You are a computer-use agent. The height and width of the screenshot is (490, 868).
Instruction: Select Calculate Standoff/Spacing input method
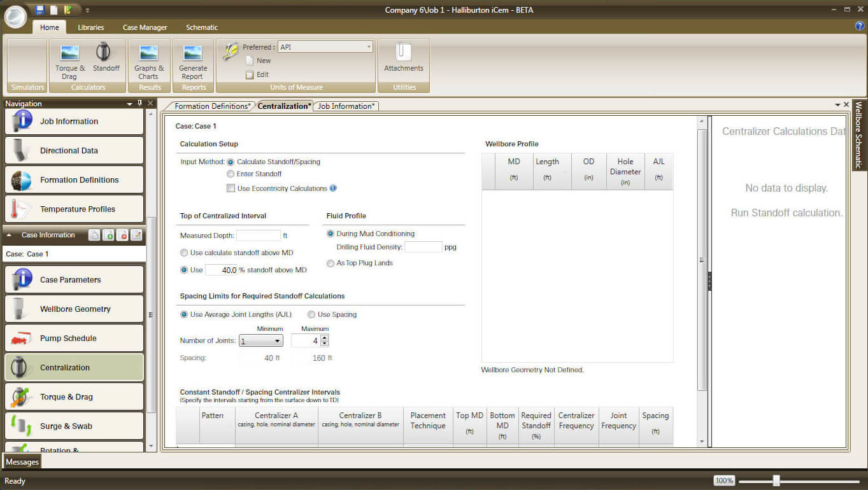coord(231,162)
